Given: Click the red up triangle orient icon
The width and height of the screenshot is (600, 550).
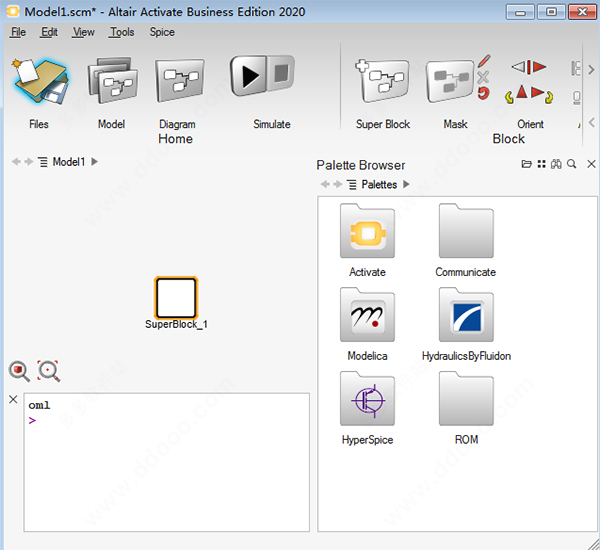Looking at the screenshot, I should 522,92.
